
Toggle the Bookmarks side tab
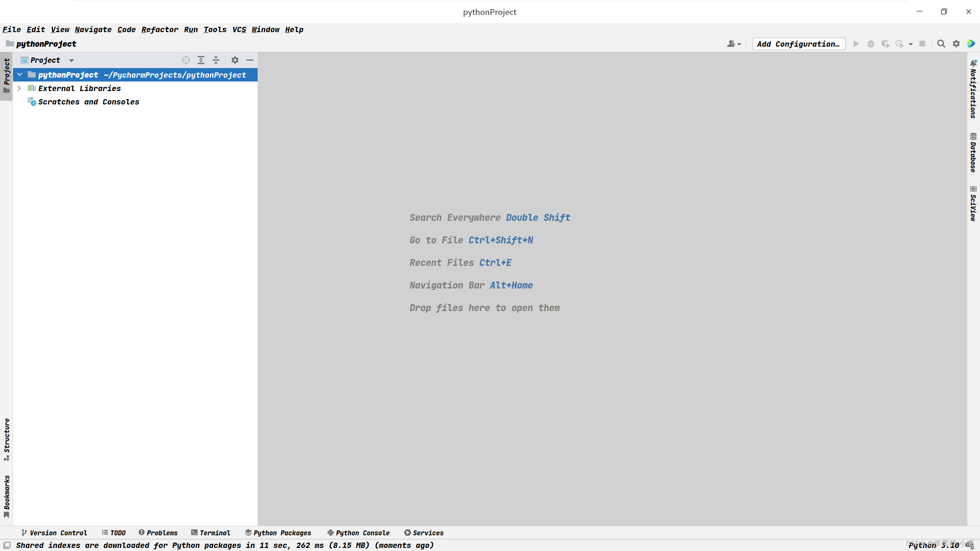tap(7, 496)
